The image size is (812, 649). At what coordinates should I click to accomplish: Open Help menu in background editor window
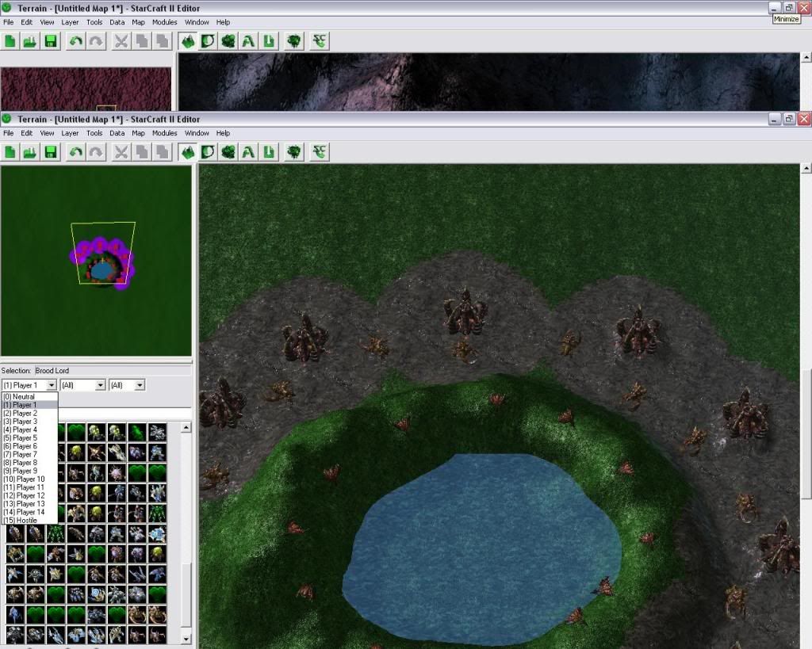tap(223, 22)
